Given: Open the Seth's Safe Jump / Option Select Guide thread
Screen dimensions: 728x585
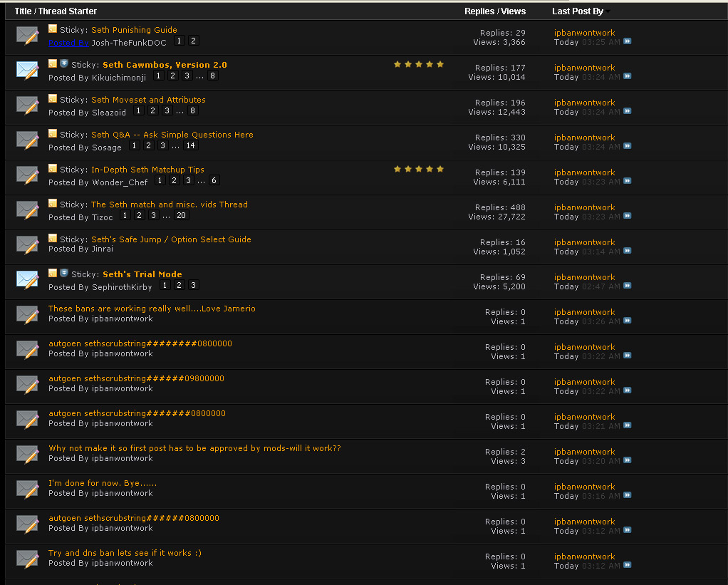Looking at the screenshot, I should click(x=171, y=239).
